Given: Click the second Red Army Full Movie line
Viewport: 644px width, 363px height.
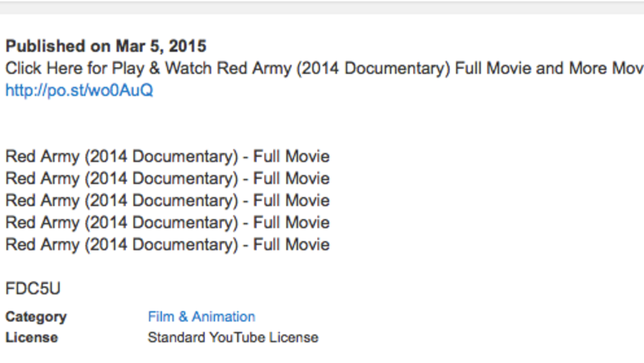Looking at the screenshot, I should (x=168, y=179).
